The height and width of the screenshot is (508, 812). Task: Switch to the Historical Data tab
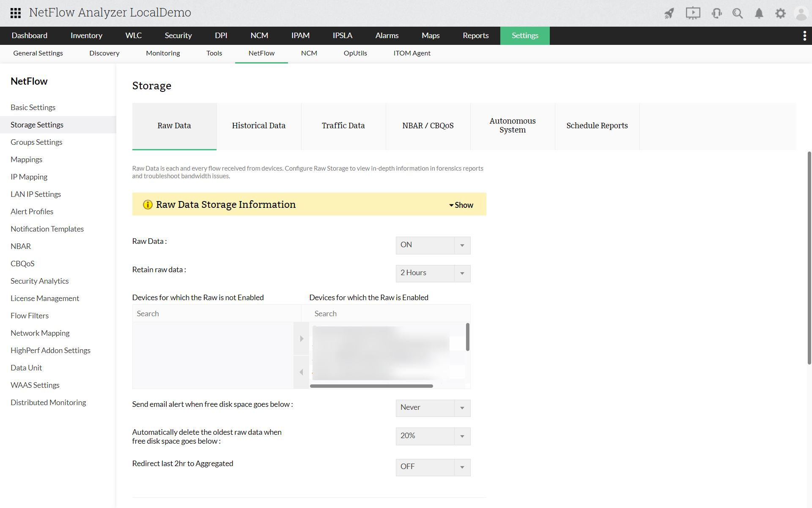[x=258, y=126]
